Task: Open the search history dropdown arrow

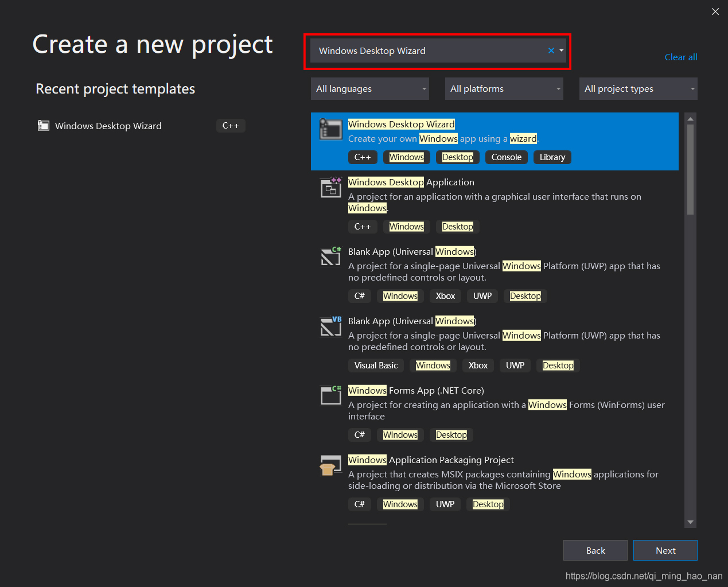Action: 562,50
